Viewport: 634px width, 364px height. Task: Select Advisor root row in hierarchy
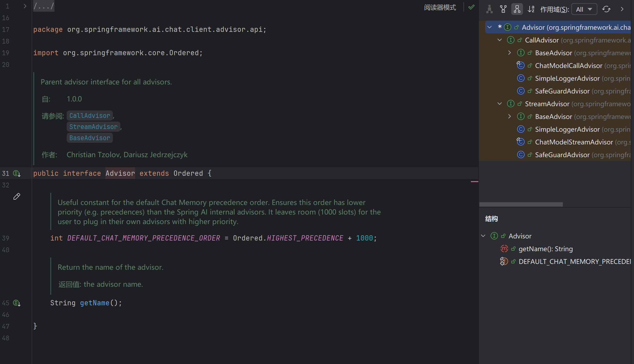click(558, 27)
